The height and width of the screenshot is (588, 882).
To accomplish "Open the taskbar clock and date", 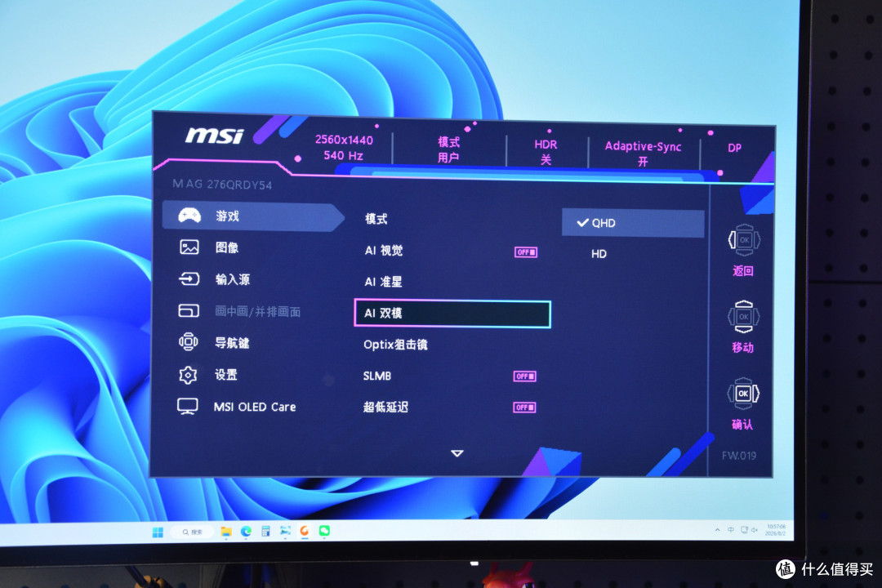I will coord(775,529).
